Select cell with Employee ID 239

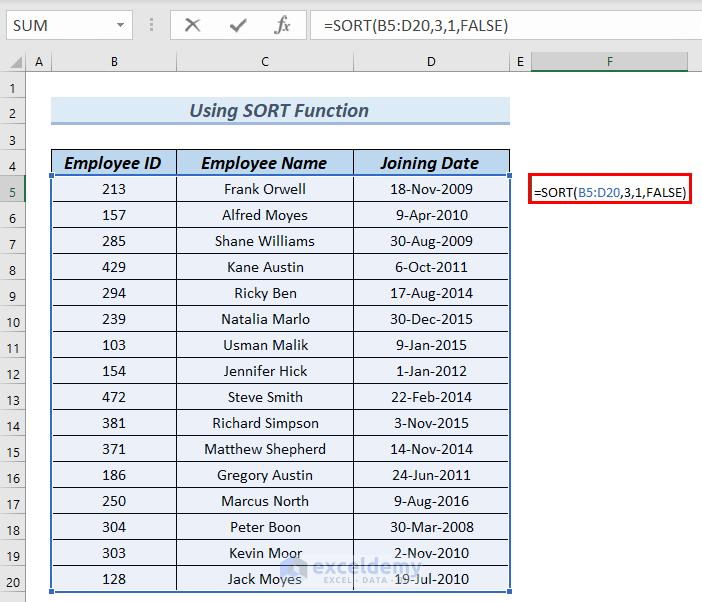tap(114, 319)
